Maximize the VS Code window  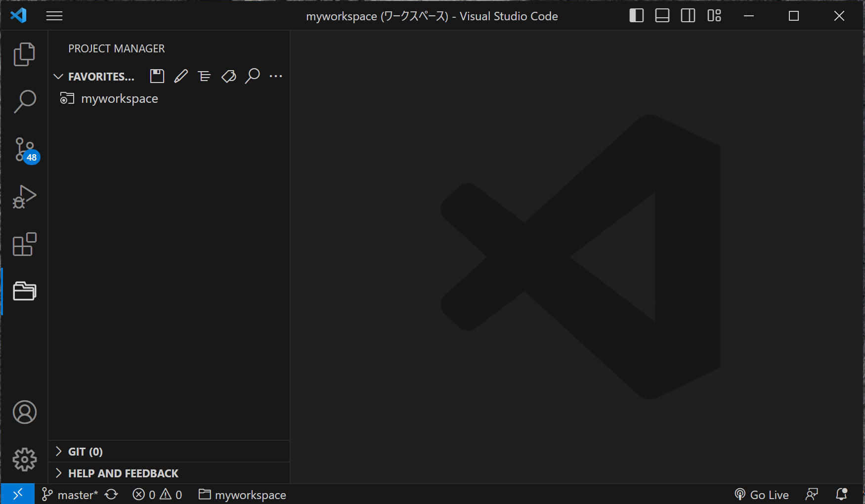click(x=794, y=16)
